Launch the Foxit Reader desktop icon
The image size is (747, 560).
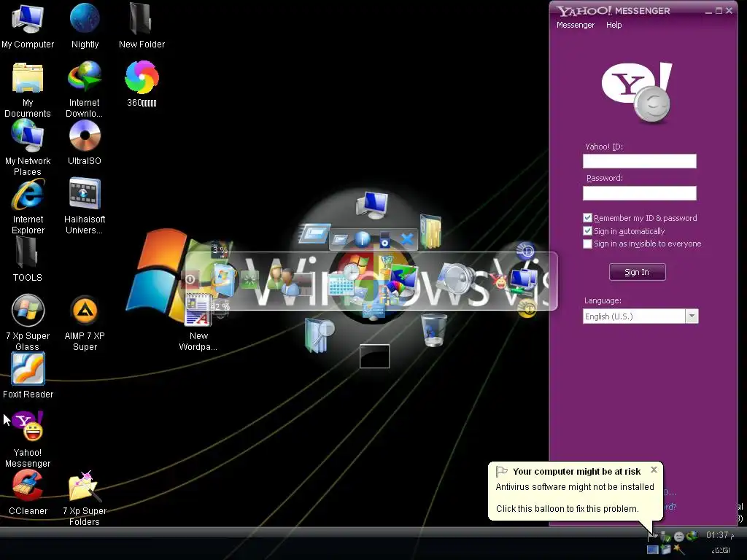point(28,376)
